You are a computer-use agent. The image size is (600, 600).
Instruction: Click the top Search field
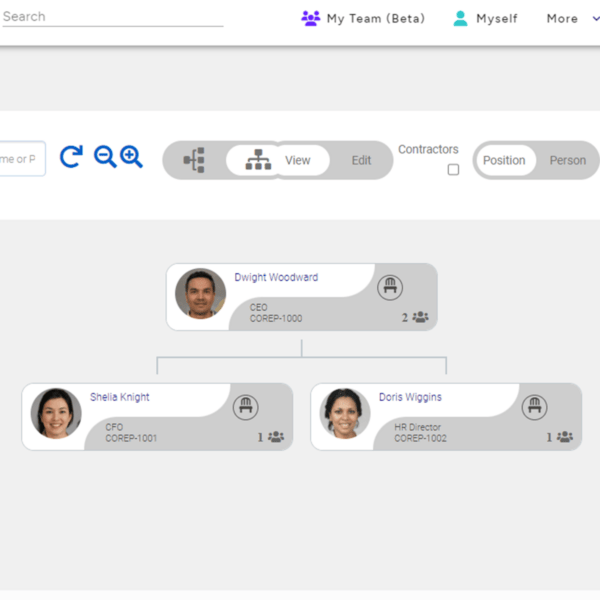click(x=112, y=17)
